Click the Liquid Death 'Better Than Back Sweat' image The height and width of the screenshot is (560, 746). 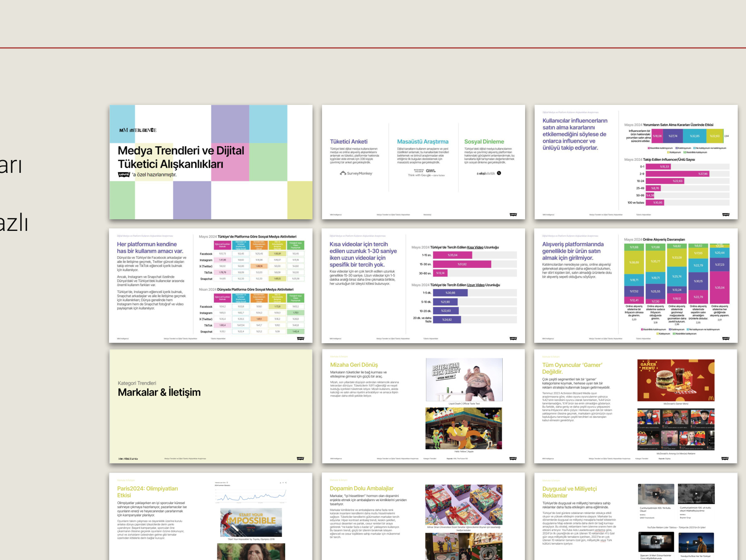(464, 379)
